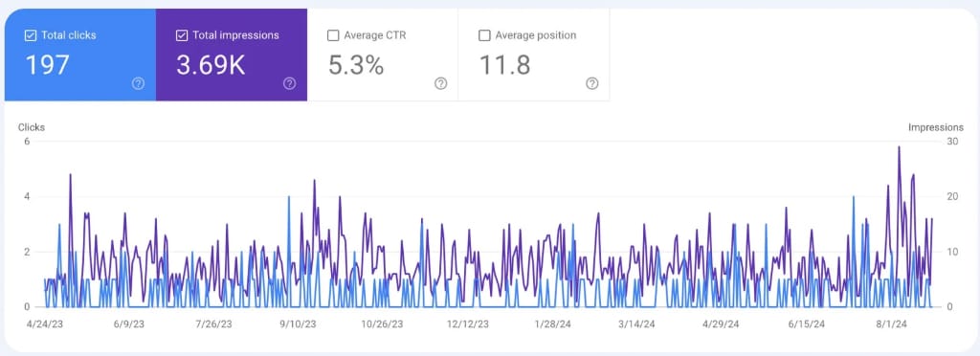Click the Clicks axis label
980x356 pixels.
[32, 127]
